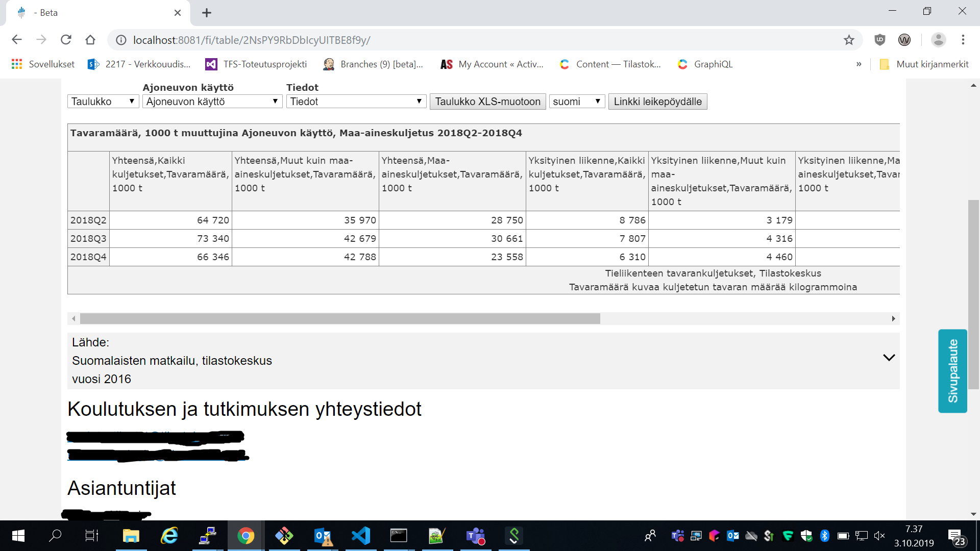Open the GraphiQL bookmark

tap(705, 64)
